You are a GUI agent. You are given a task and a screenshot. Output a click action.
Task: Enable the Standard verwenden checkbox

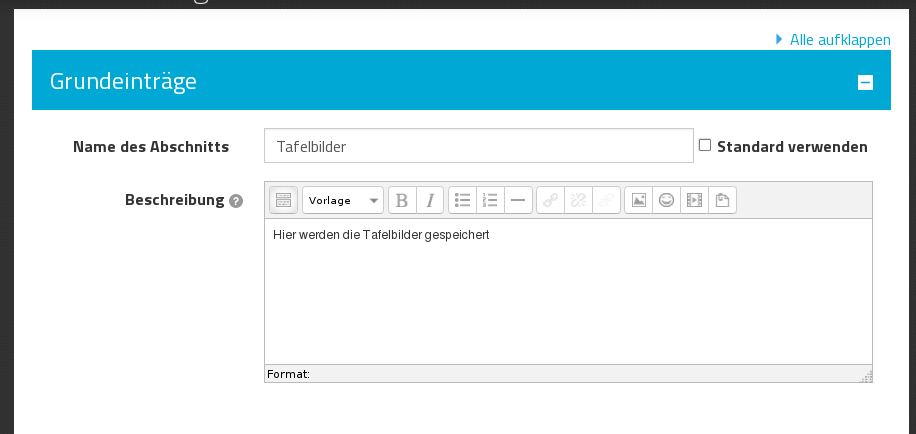[705, 145]
